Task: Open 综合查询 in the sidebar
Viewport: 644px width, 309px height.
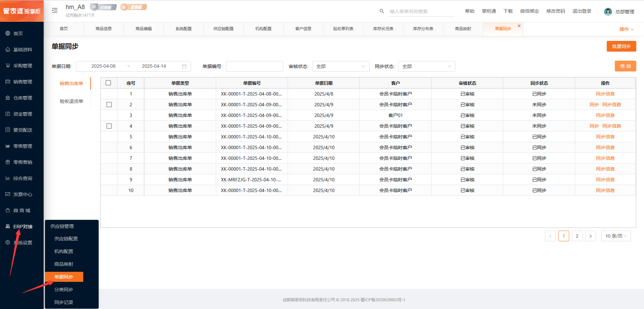Action: pos(22,178)
